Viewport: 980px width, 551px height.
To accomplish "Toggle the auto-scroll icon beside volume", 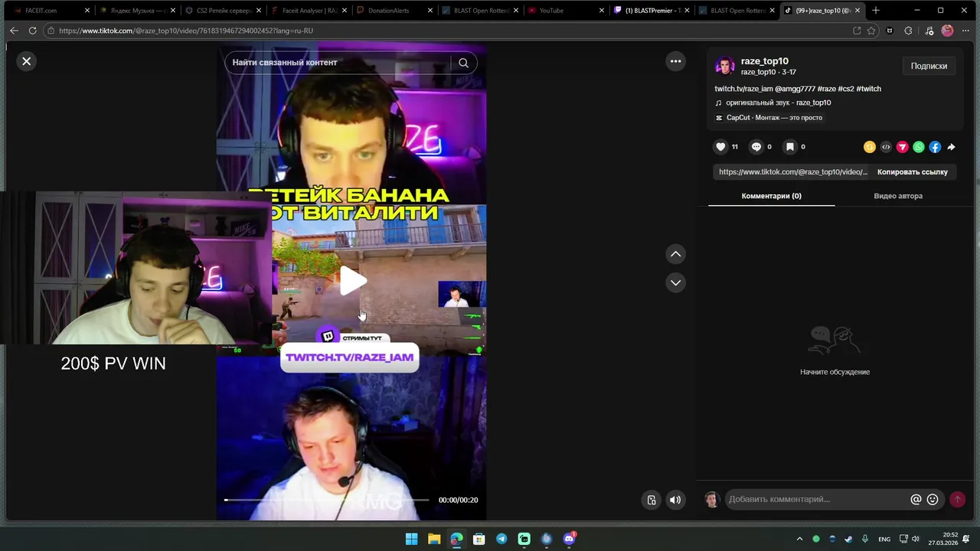I will pyautogui.click(x=651, y=500).
